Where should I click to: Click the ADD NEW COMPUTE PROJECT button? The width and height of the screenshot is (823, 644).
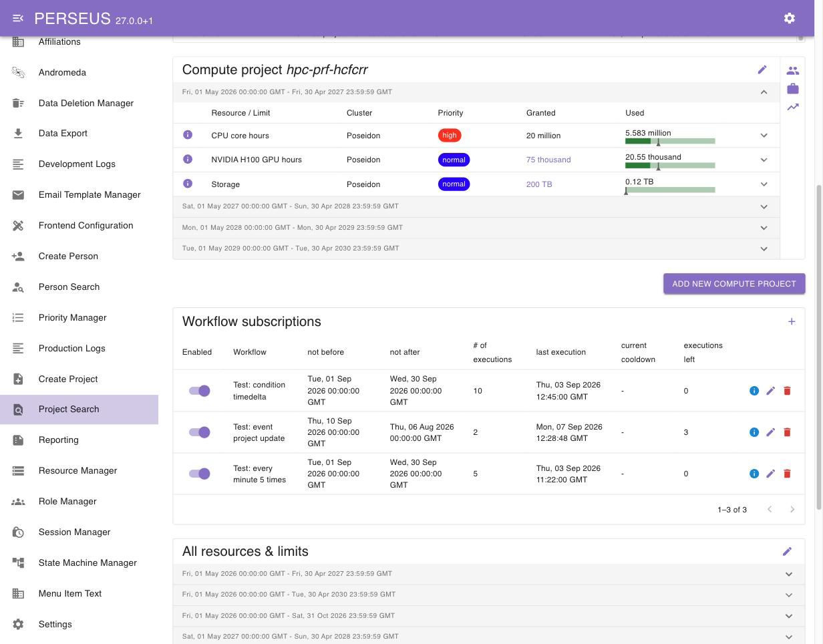[x=734, y=283]
